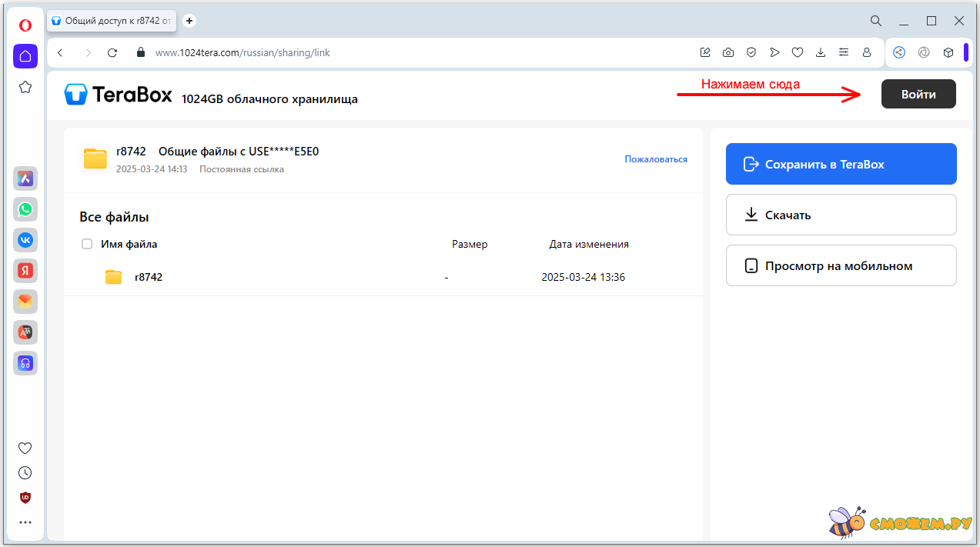
Task: Open Yandex icon in the sidebar
Action: 25,271
